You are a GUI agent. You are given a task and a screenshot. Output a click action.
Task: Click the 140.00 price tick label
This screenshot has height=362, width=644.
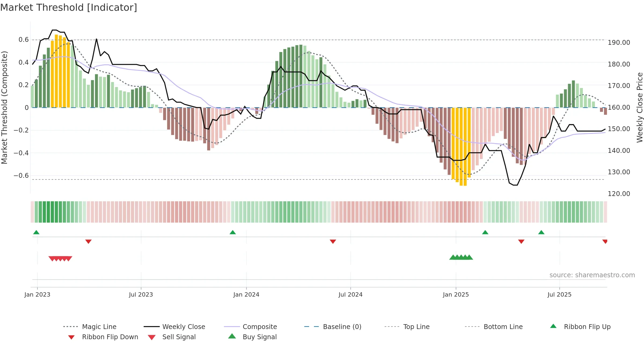click(619, 150)
